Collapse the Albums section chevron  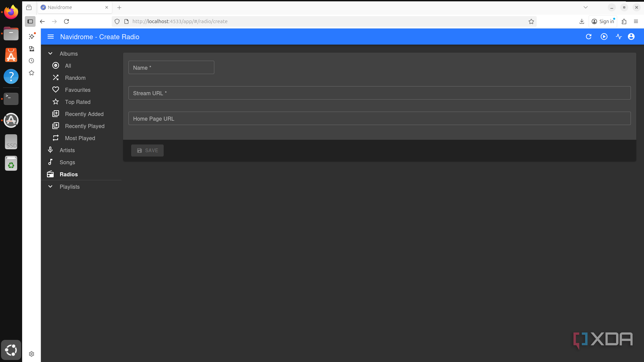click(x=50, y=54)
